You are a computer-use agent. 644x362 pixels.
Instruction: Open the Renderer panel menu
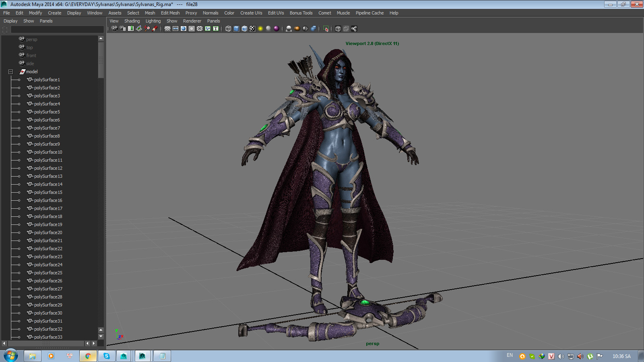pos(192,21)
